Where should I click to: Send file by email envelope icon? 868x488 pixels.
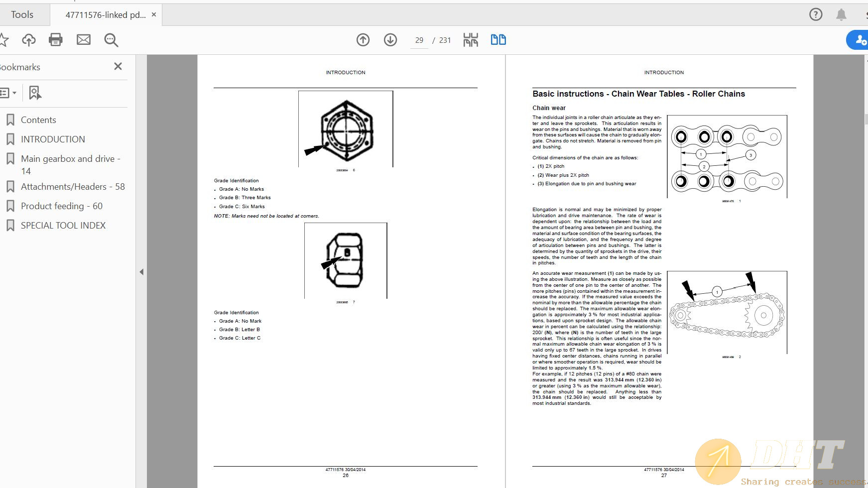coord(84,40)
